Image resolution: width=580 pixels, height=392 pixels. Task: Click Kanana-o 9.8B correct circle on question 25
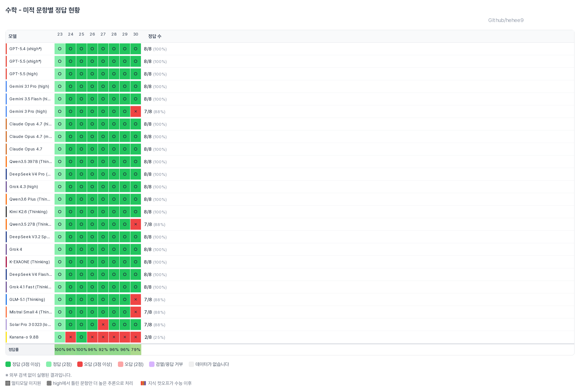click(81, 337)
